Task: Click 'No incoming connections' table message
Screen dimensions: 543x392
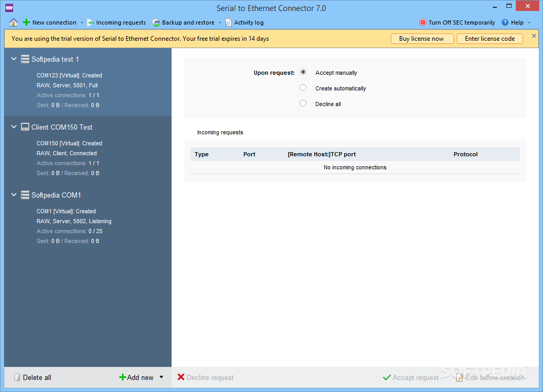Action: pos(355,167)
